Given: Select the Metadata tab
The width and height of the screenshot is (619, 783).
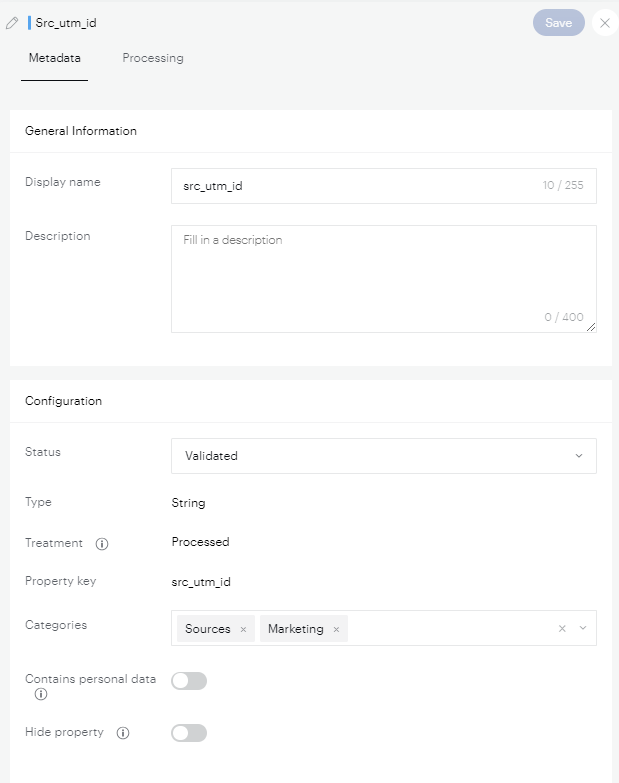Looking at the screenshot, I should pos(54,58).
